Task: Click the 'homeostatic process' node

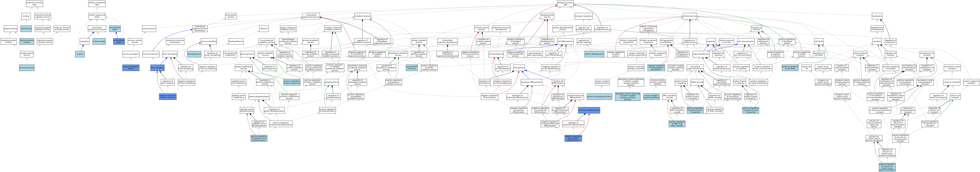Action: [231, 16]
